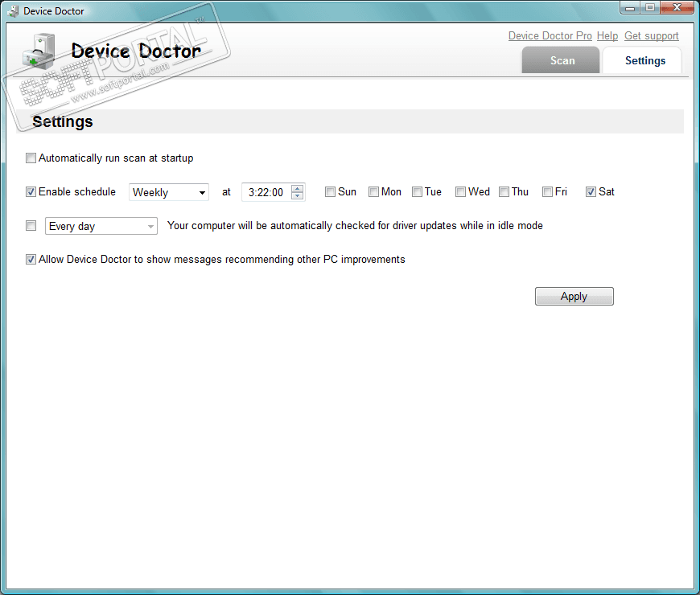Enable the idle mode check checkbox
700x595 pixels.
click(31, 226)
